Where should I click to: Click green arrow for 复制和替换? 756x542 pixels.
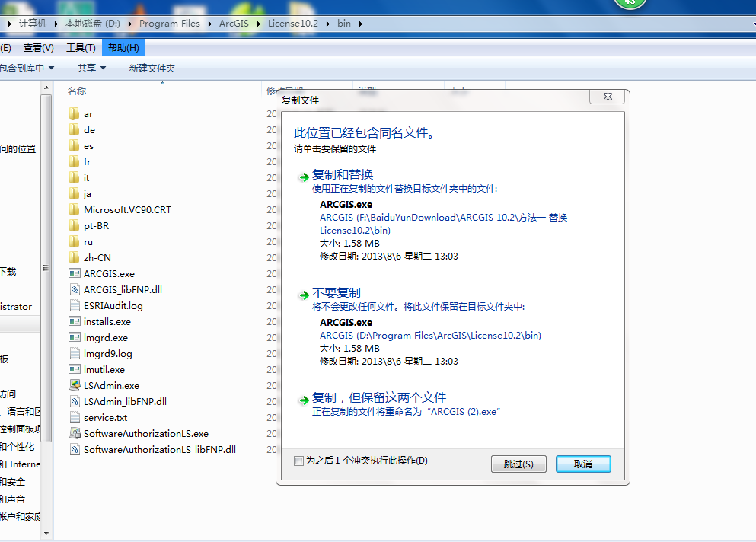(x=304, y=177)
